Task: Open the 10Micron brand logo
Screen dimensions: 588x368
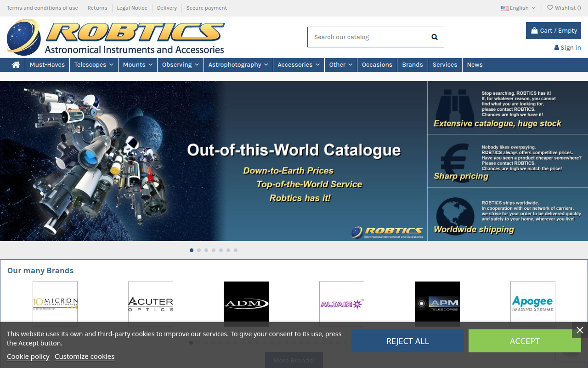Action: [x=55, y=303]
